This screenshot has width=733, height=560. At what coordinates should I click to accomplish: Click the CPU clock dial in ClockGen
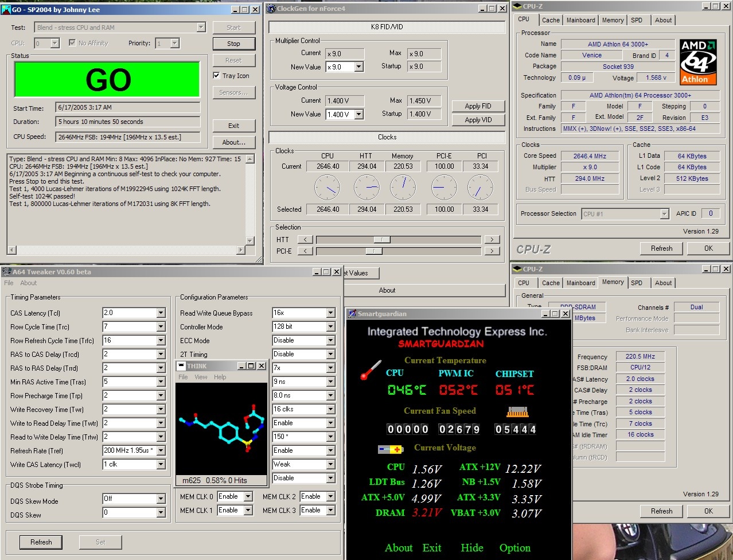click(327, 188)
